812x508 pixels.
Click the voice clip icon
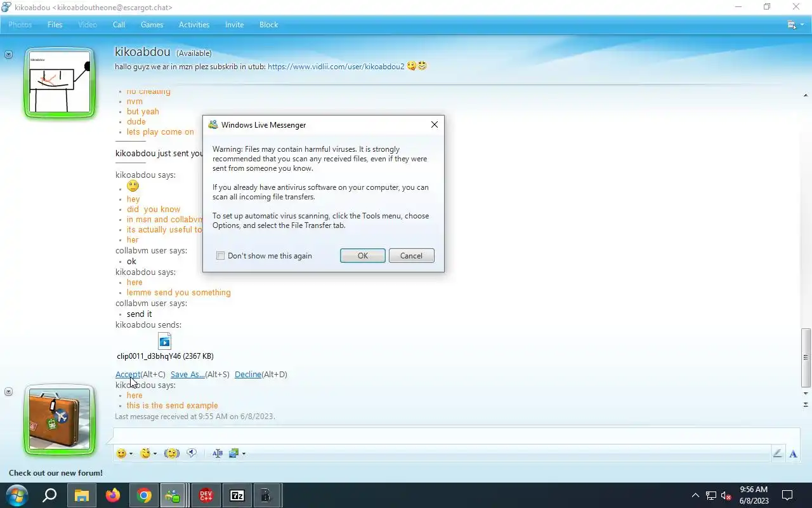(x=192, y=453)
